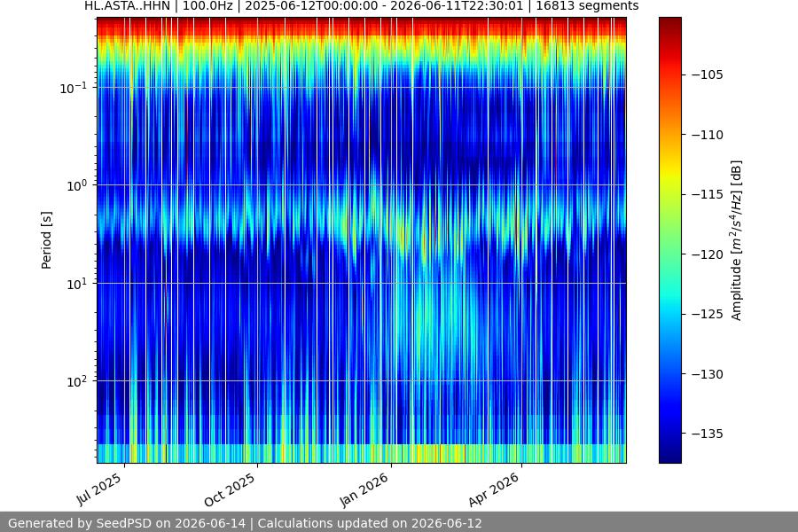
Task: Click '16813 segments' in the plot title
Action: (x=587, y=6)
